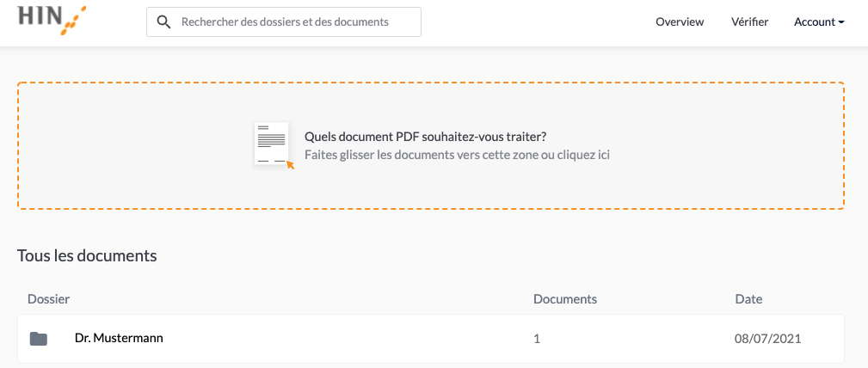Click the Dr. Mustermann folder icon
This screenshot has width=868, height=368.
click(x=38, y=339)
